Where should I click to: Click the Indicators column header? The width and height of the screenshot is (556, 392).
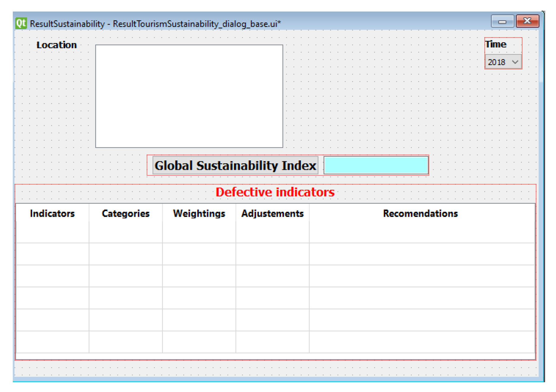[x=52, y=214]
